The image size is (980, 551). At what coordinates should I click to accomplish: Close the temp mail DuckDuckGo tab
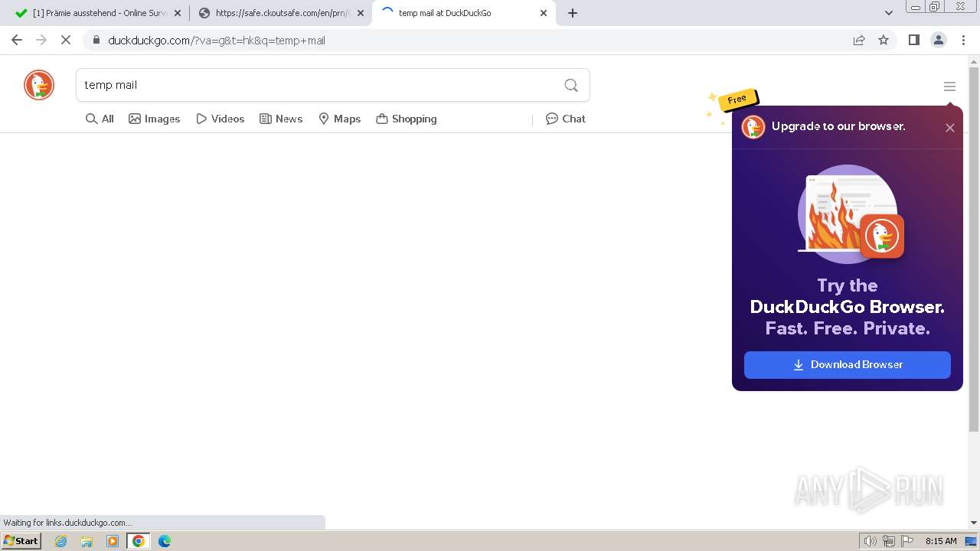click(x=544, y=13)
